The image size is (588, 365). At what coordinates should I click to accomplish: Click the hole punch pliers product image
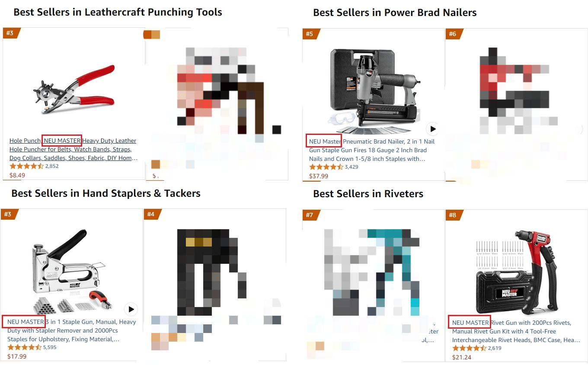74,90
